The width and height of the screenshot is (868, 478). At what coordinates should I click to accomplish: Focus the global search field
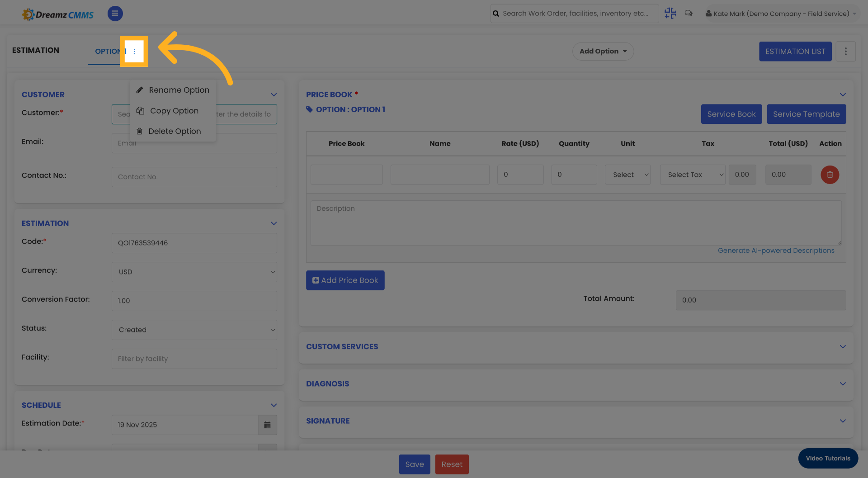(x=575, y=14)
